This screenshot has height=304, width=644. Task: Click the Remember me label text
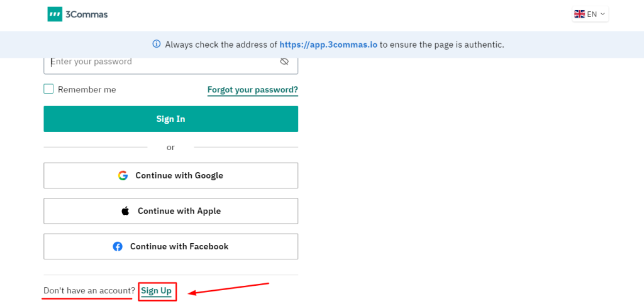pos(87,89)
